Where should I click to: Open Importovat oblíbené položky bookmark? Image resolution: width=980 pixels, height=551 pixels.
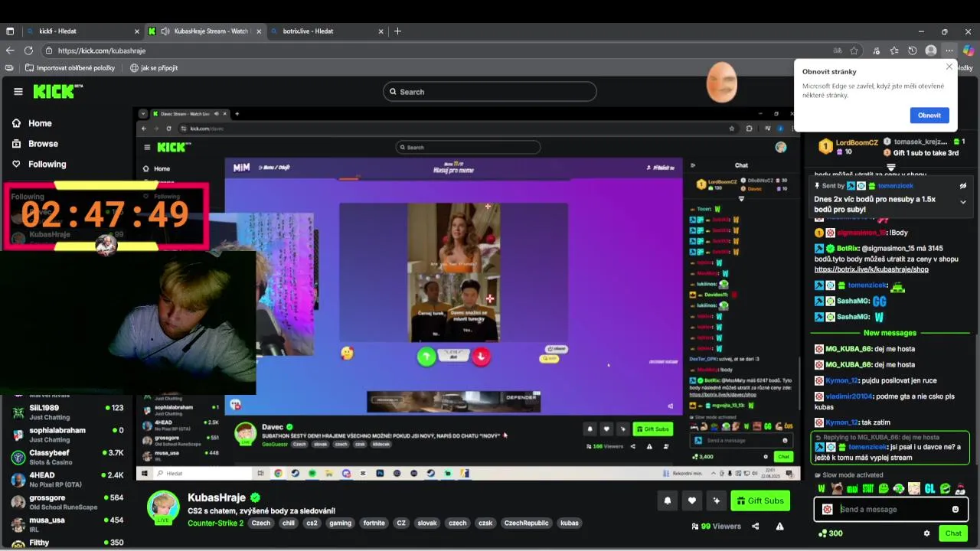(x=70, y=68)
